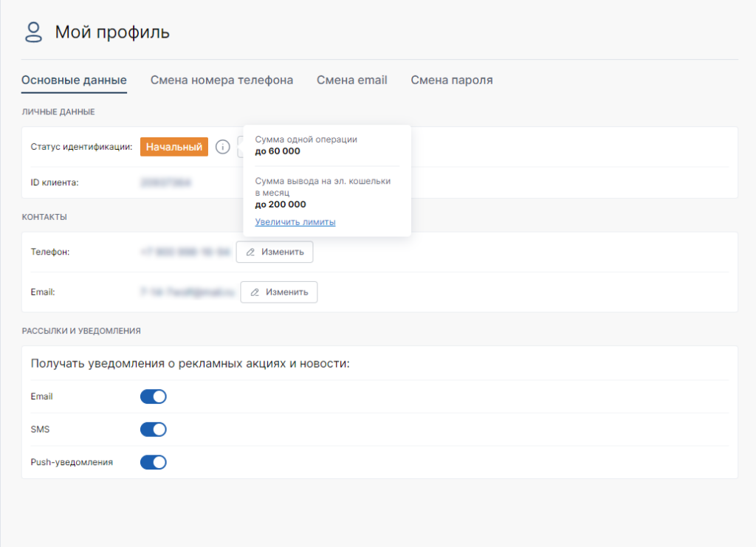The height and width of the screenshot is (547, 756).
Task: Select the blurred ID клиента value
Action: (165, 182)
